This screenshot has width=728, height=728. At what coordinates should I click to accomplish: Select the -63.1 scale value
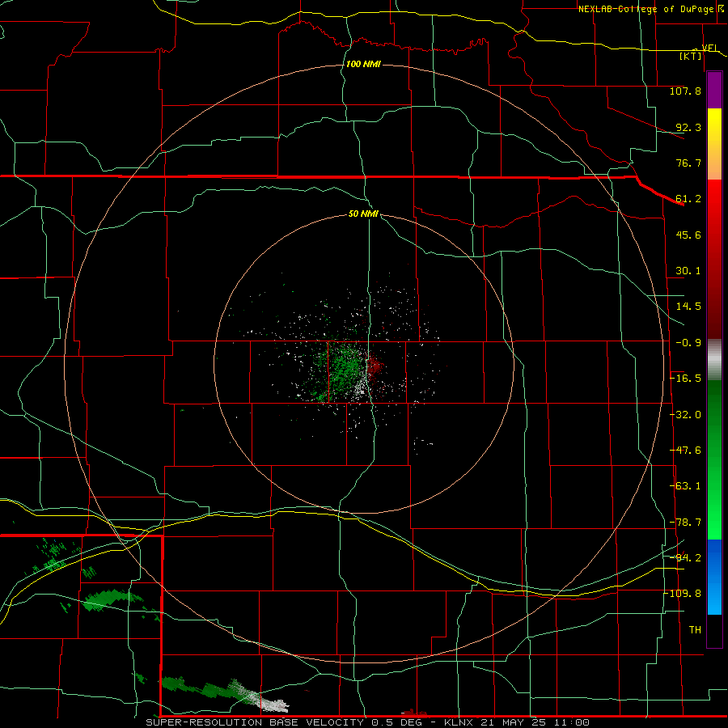pyautogui.click(x=685, y=486)
